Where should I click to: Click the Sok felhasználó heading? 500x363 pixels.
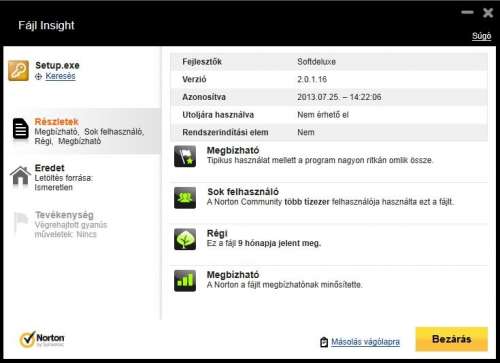click(243, 192)
